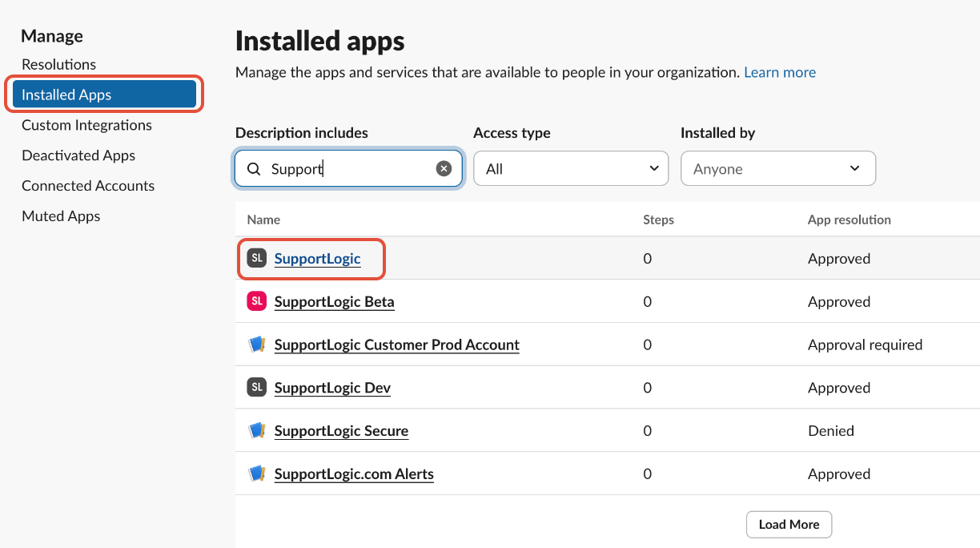
Task: Click the SupportLogic Dev app icon
Action: 256,388
